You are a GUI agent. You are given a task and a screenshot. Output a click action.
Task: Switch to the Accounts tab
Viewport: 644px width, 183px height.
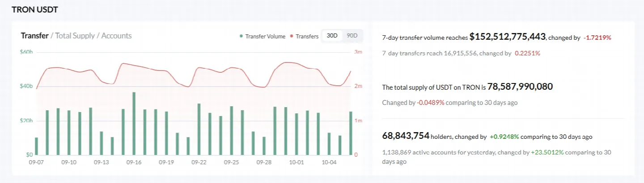tap(117, 36)
